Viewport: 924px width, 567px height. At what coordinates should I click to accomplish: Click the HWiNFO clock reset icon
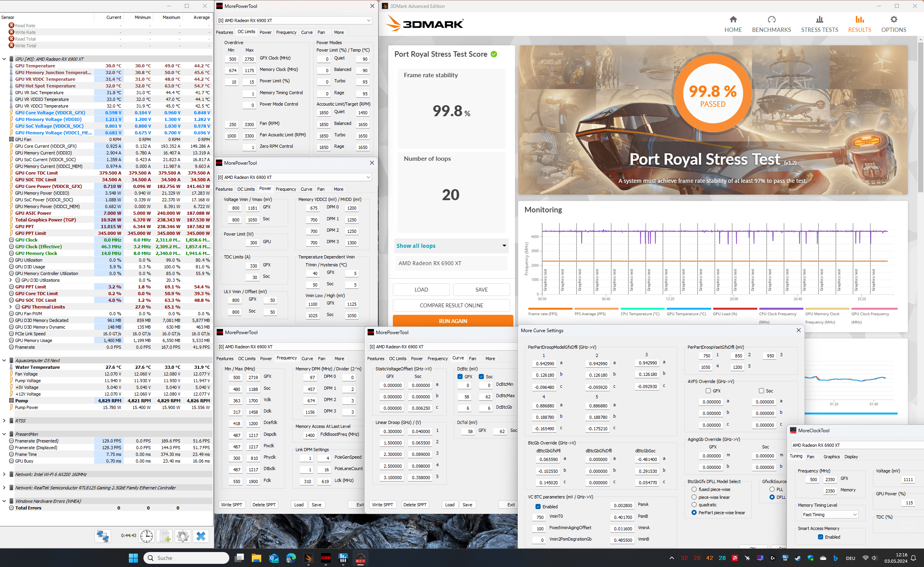pyautogui.click(x=147, y=536)
